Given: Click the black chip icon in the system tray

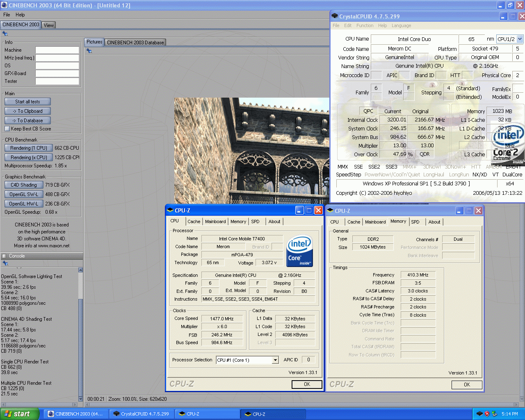Looking at the screenshot, I should tap(479, 414).
